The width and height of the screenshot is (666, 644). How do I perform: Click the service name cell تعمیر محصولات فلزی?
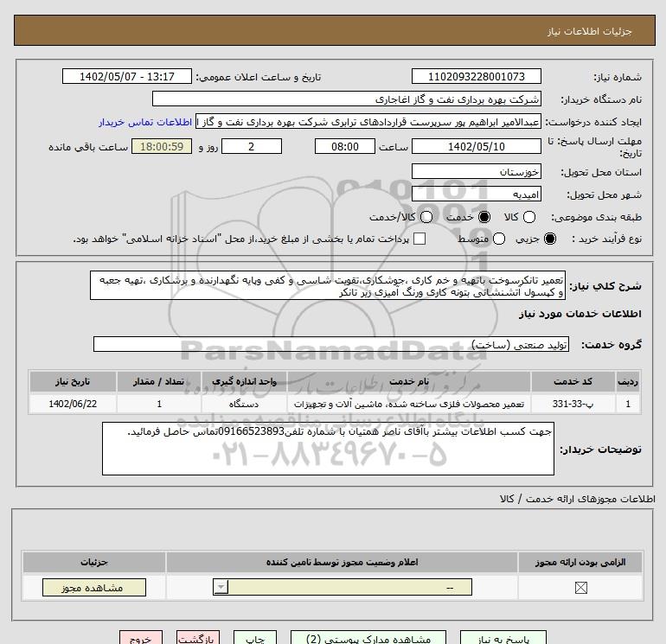pos(409,404)
